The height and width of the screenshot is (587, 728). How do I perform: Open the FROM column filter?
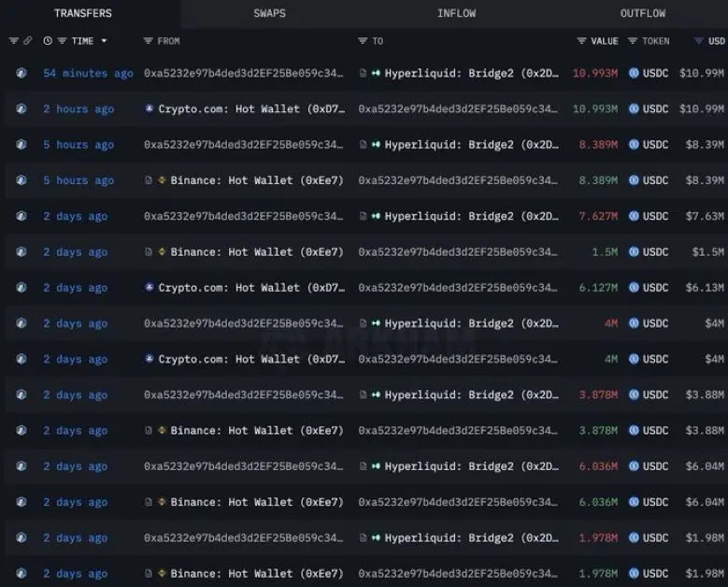[148, 41]
